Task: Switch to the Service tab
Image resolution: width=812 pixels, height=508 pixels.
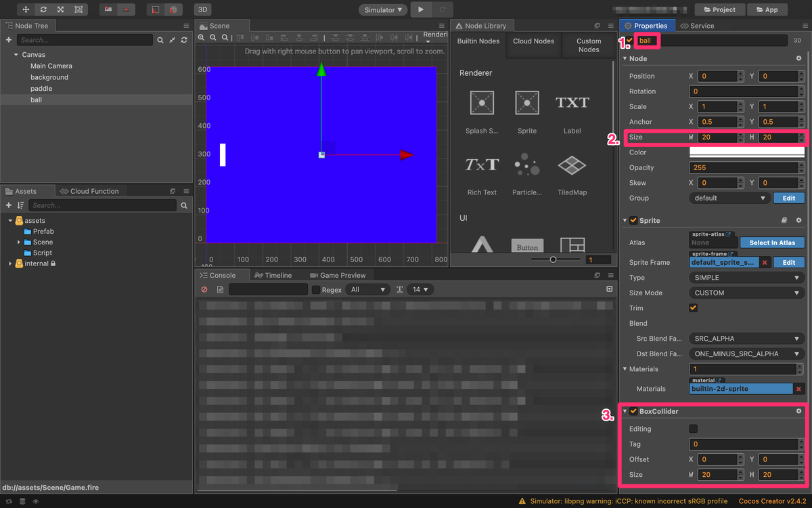Action: coord(697,26)
